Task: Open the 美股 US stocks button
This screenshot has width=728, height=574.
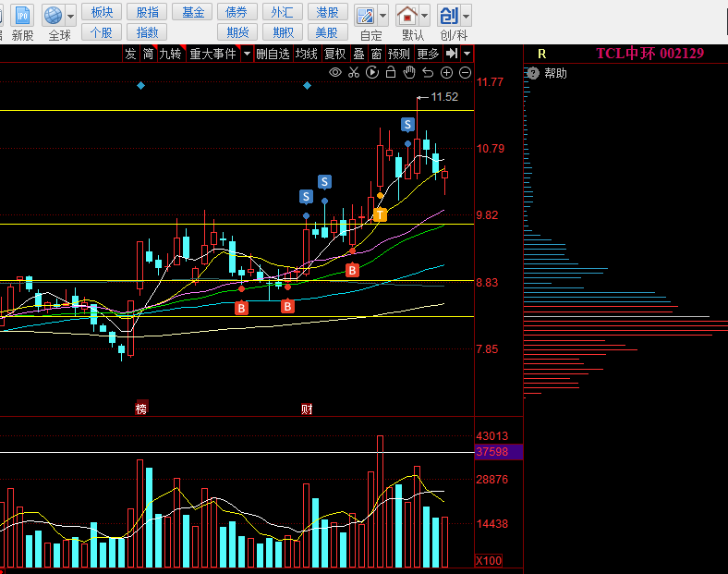Action: 327,32
